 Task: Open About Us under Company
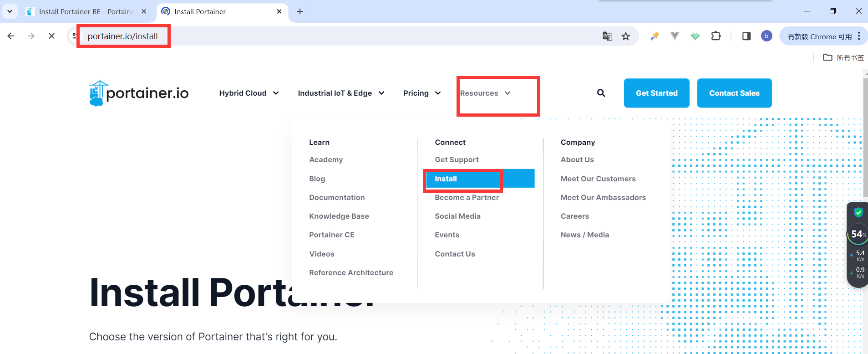point(577,159)
